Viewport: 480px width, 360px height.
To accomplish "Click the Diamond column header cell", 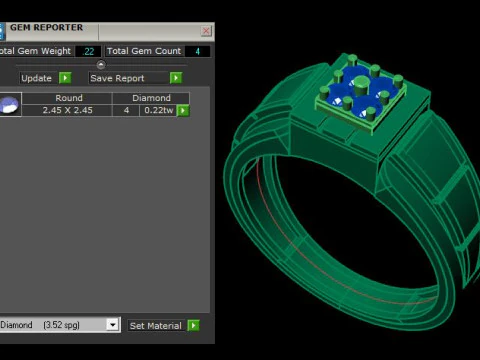I will [x=151, y=98].
